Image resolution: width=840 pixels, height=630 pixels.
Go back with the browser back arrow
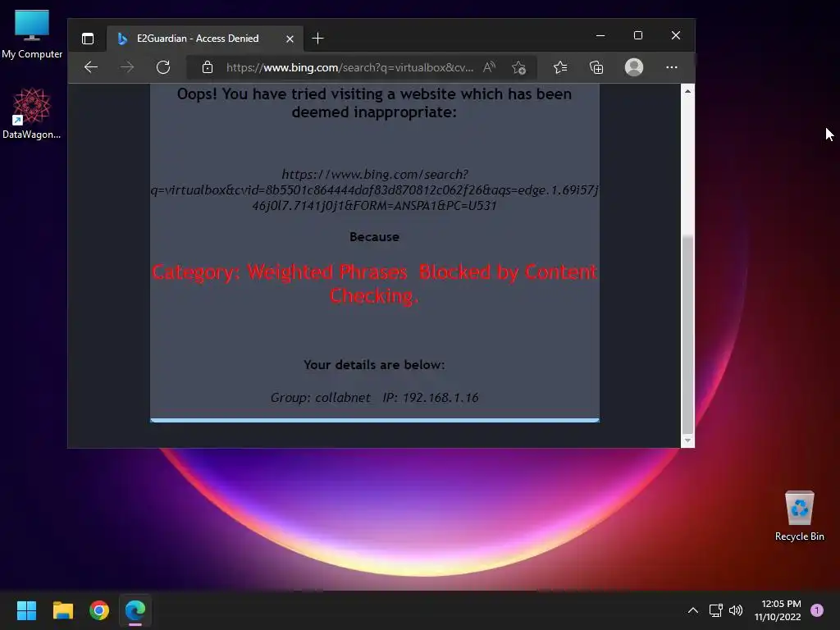(x=91, y=67)
